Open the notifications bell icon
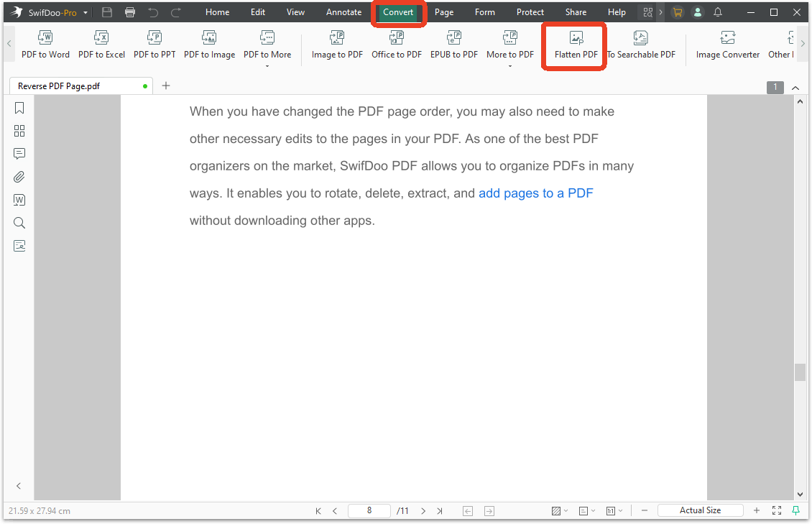The height and width of the screenshot is (524, 812). 718,12
